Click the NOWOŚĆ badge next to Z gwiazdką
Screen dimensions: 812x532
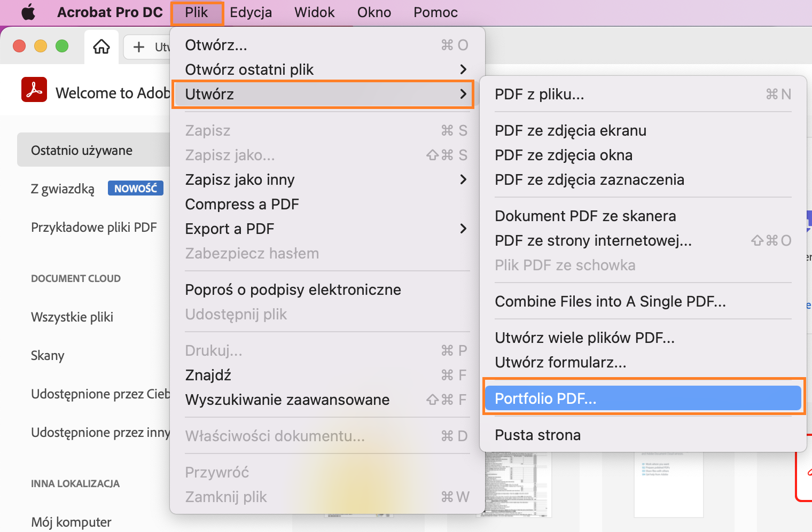click(x=135, y=188)
